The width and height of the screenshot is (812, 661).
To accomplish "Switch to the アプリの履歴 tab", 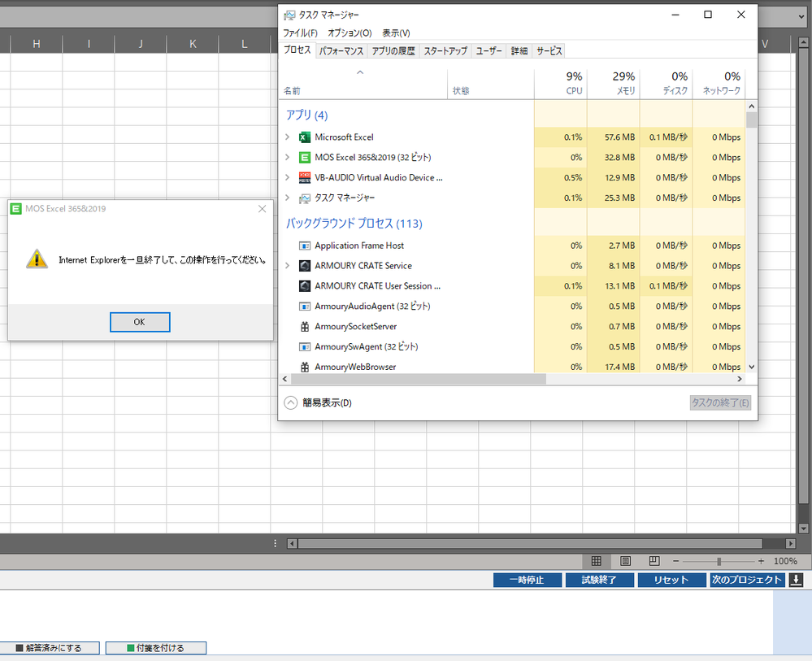I will click(393, 50).
